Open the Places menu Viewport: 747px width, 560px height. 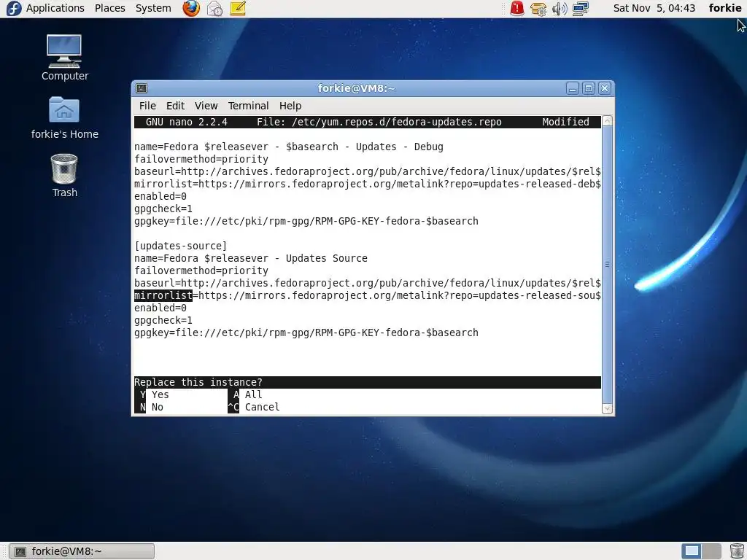click(x=110, y=8)
